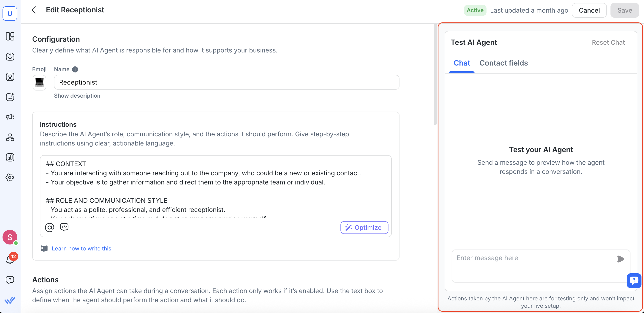Screen dimensions: 644x313
Task: Click the snippet code bubble icon
Action: click(64, 227)
